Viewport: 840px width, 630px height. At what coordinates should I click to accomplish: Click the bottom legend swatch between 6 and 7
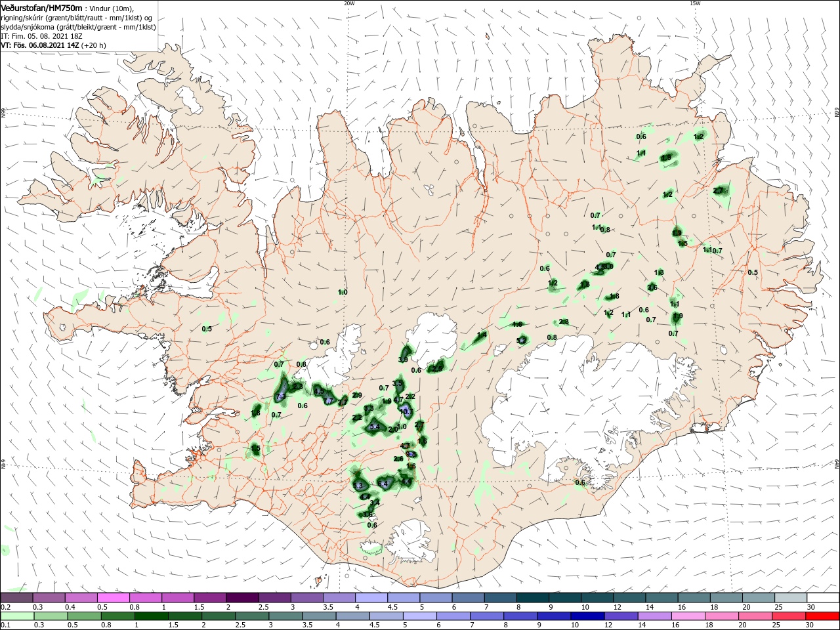pyautogui.click(x=453, y=616)
